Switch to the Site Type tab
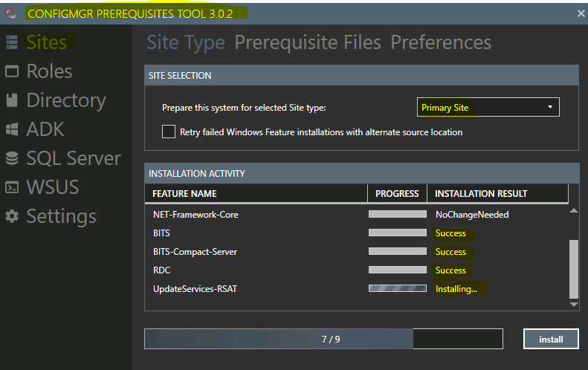The height and width of the screenshot is (370, 588). tap(186, 42)
